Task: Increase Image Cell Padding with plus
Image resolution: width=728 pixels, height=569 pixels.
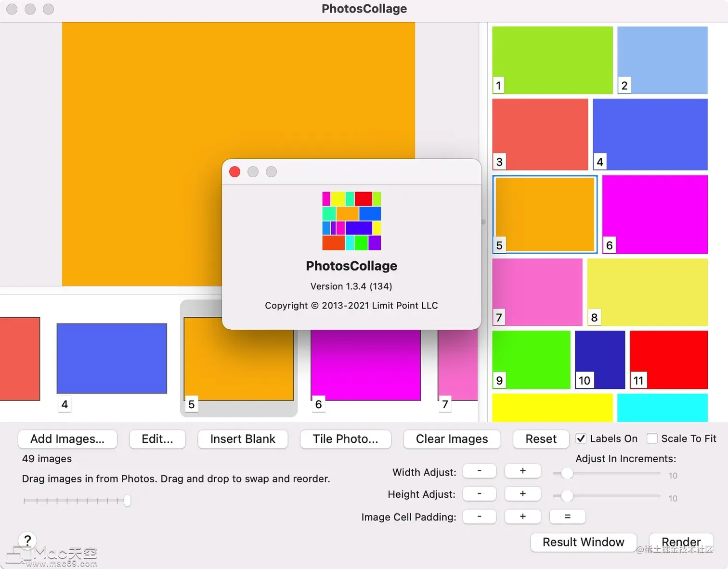Action: [522, 516]
